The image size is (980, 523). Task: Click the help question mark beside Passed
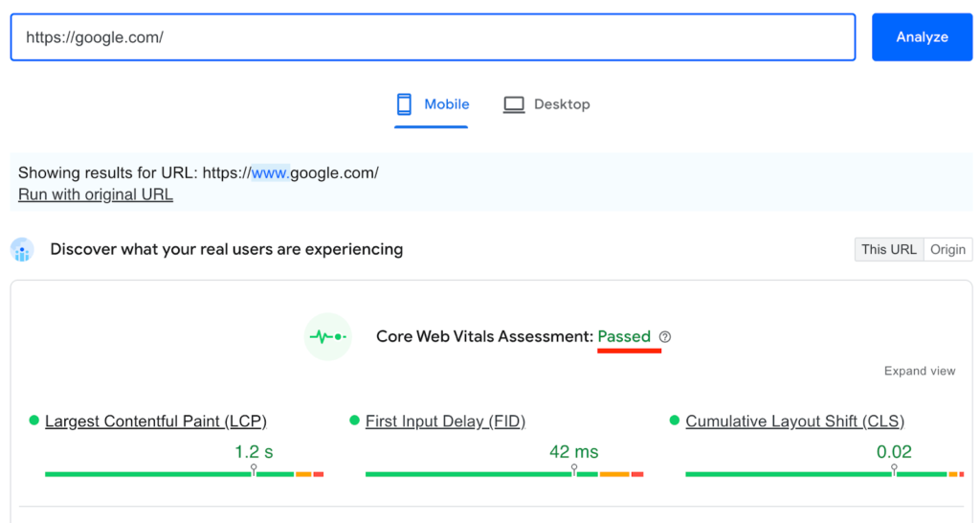click(x=665, y=337)
